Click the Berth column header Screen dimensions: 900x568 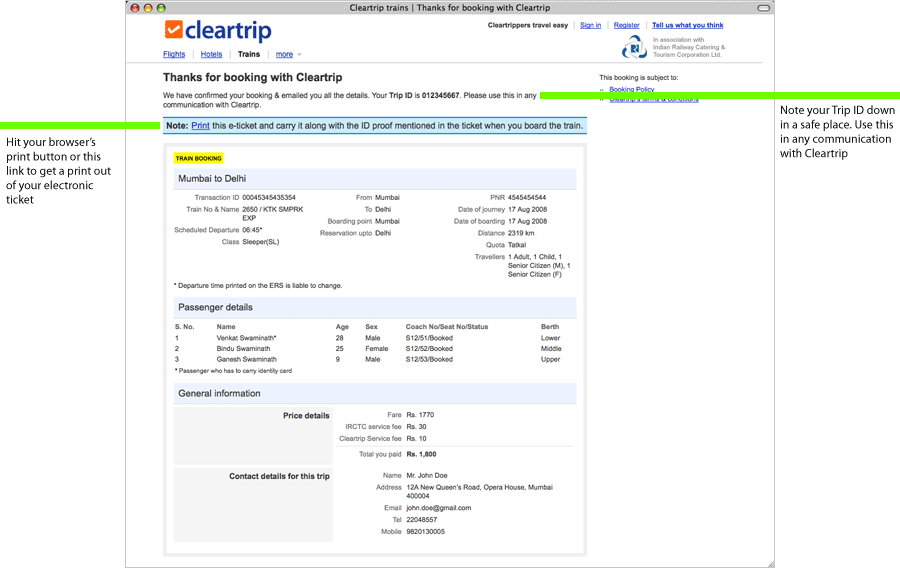tap(550, 326)
